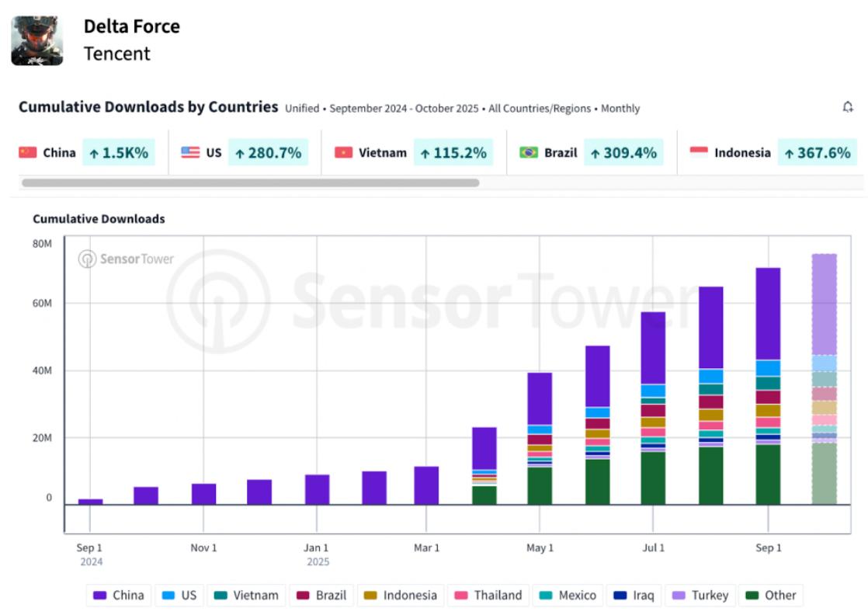
Task: Hide the Other series via legend
Action: coord(770,595)
